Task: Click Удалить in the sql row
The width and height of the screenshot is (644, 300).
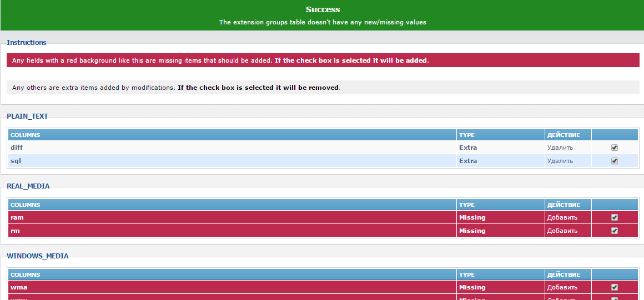Action: 560,161
